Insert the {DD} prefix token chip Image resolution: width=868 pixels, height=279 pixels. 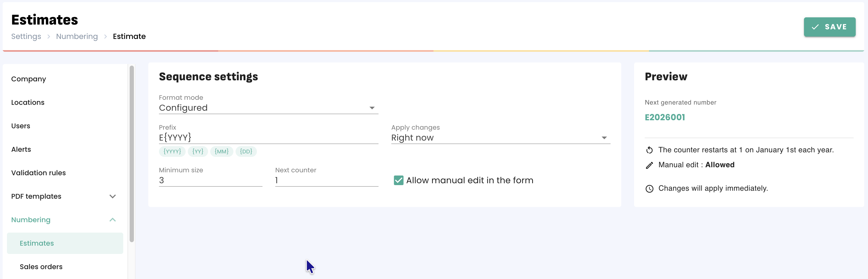[x=246, y=151]
